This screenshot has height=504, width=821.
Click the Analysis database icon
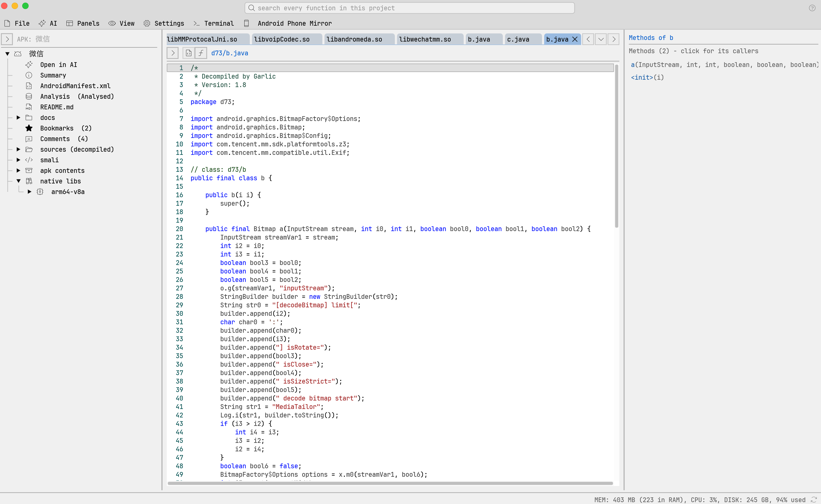click(x=29, y=96)
